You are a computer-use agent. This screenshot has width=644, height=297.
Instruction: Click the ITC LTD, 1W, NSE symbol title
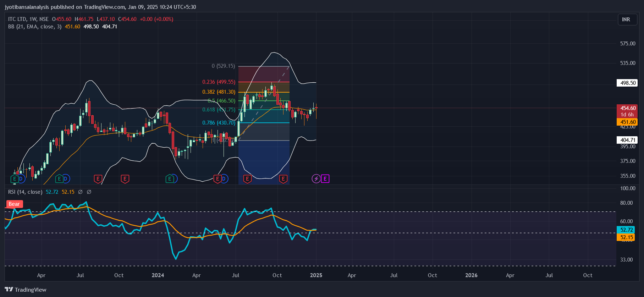coord(28,19)
